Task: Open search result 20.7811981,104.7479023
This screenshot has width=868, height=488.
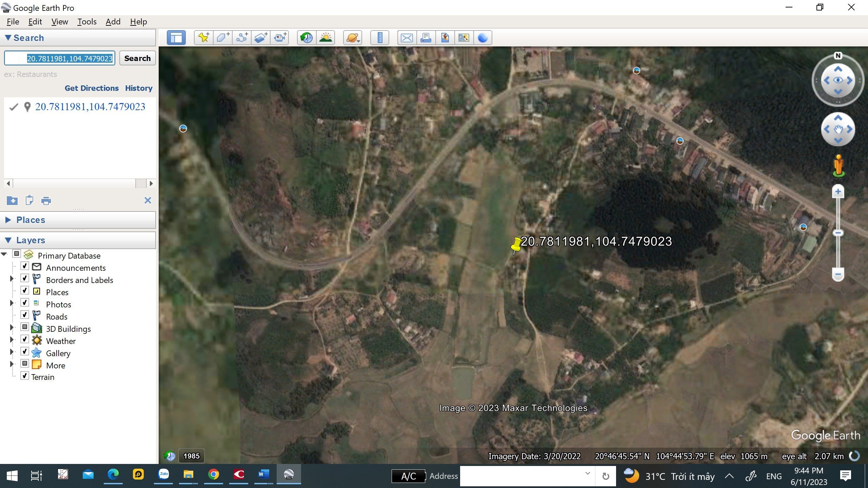Action: (x=90, y=107)
